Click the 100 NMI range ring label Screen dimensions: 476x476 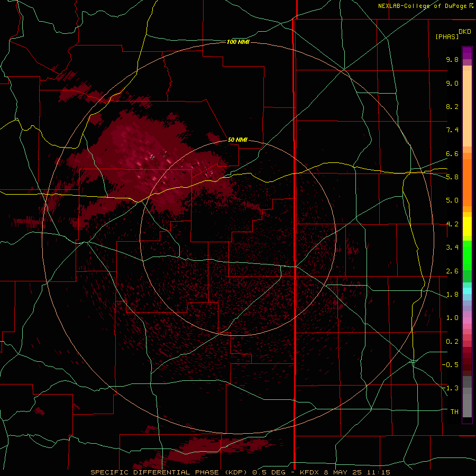[238, 42]
